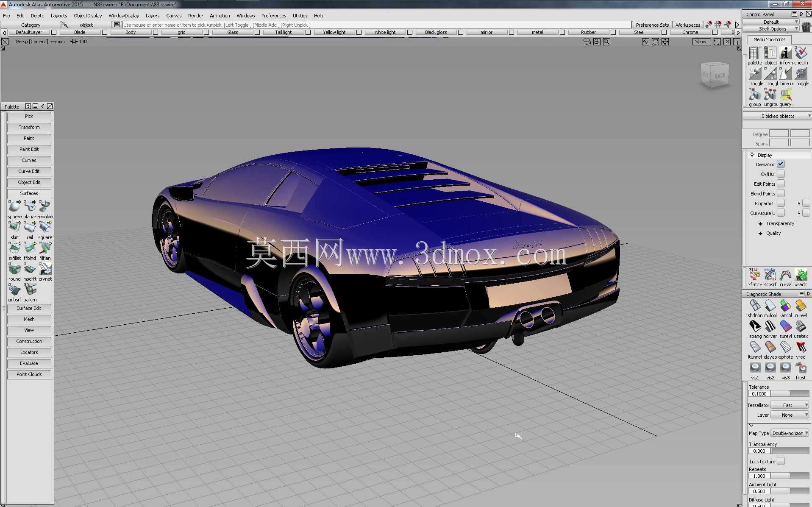The image size is (812, 507).
Task: Select the rail surface tool
Action: tap(30, 227)
